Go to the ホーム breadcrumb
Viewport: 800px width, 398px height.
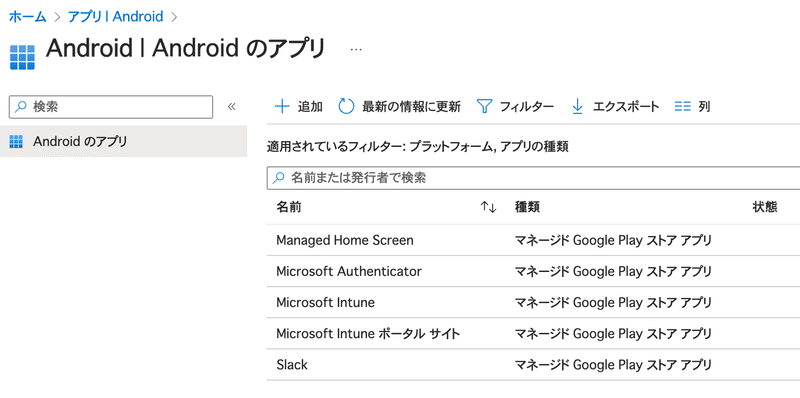pyautogui.click(x=28, y=16)
